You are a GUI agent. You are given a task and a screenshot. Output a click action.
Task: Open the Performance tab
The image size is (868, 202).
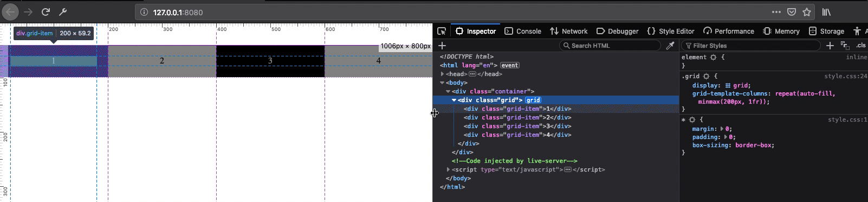click(729, 31)
